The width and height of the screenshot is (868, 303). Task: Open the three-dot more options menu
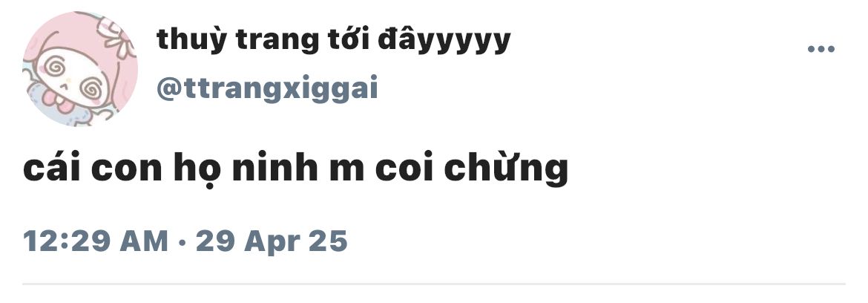click(821, 49)
